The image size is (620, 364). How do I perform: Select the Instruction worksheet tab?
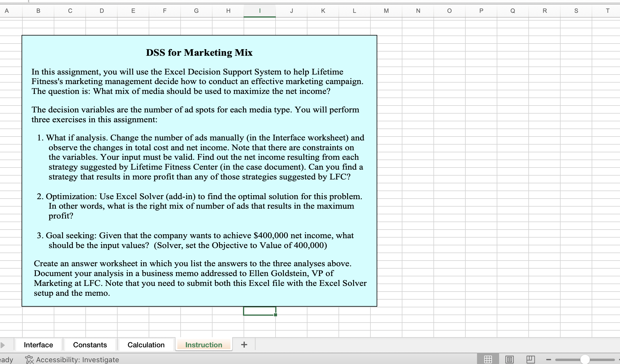[204, 345]
